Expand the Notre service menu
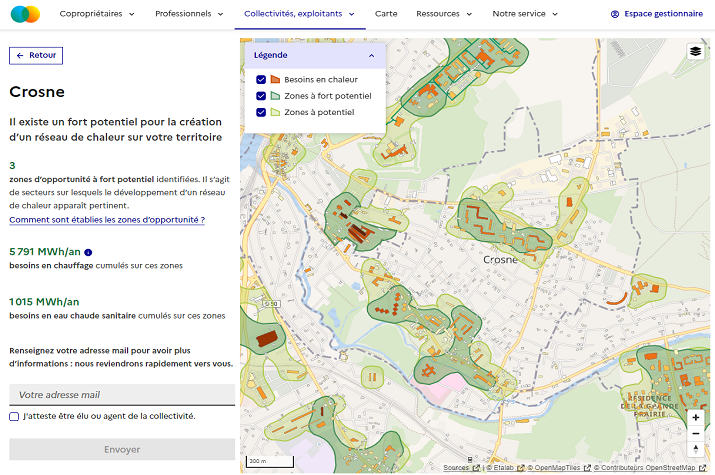The height and width of the screenshot is (475, 715). click(x=525, y=14)
